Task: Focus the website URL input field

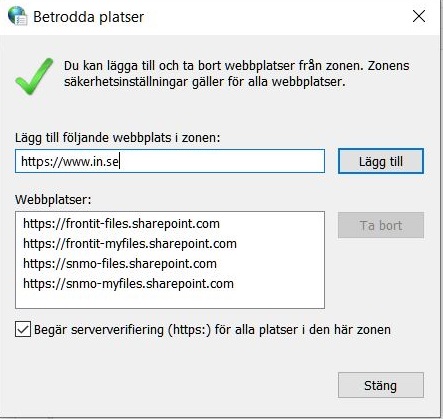Action: click(170, 161)
